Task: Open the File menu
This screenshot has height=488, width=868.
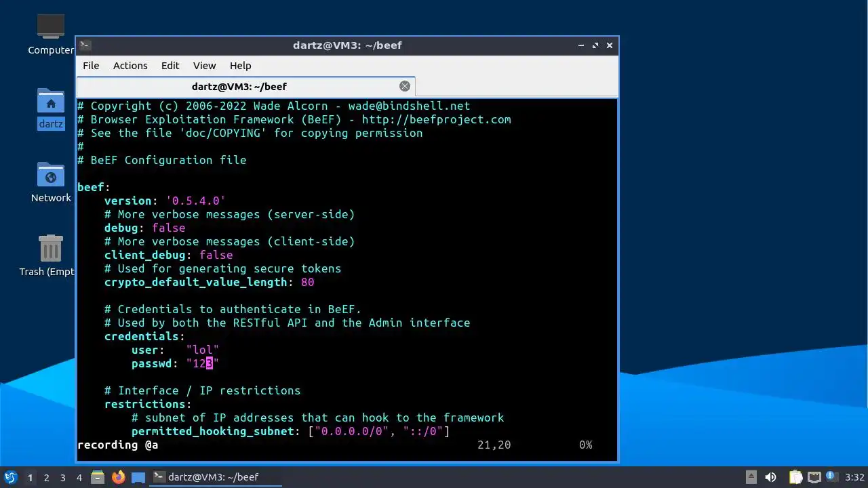Action: pyautogui.click(x=91, y=66)
